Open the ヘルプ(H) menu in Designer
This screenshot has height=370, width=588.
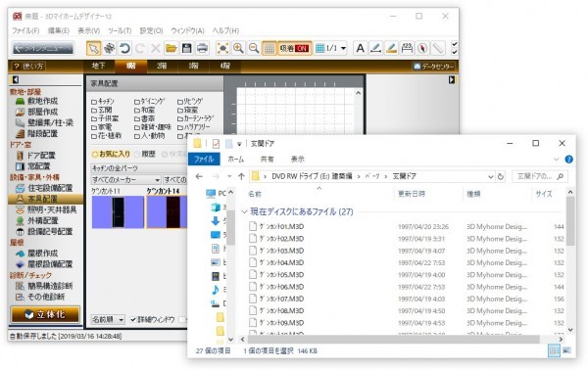[225, 30]
